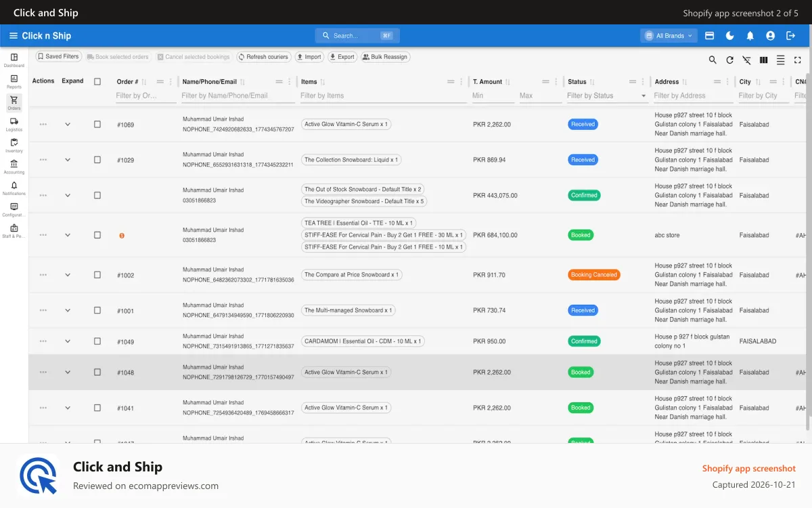Image resolution: width=812 pixels, height=508 pixels.
Task: Select the checkbox for order #1049
Action: pyautogui.click(x=97, y=341)
